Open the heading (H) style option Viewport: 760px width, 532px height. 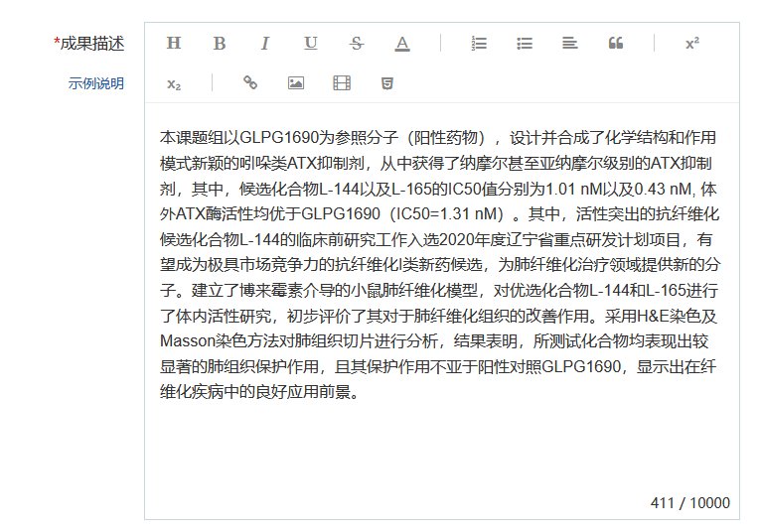tap(174, 44)
